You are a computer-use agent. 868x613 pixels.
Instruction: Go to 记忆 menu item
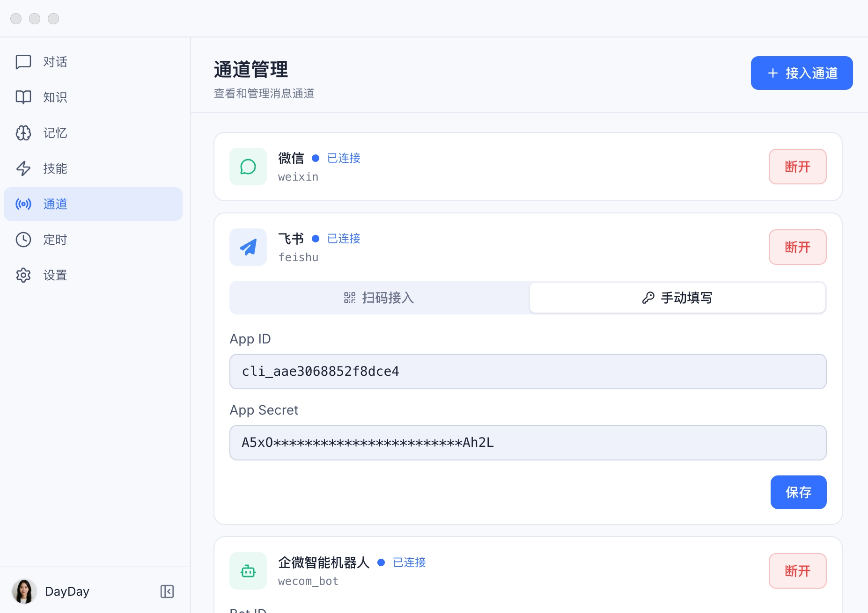click(93, 133)
